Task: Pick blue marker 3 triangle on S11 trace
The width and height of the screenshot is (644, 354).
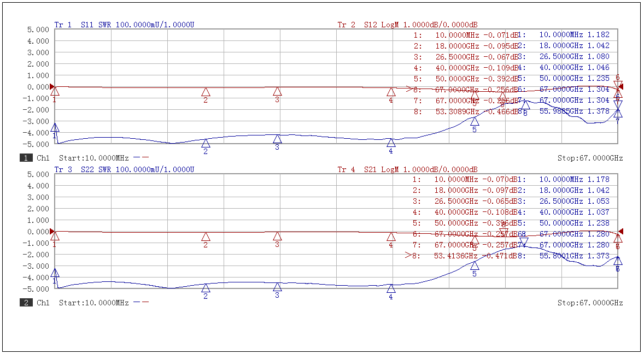Action: pos(277,139)
